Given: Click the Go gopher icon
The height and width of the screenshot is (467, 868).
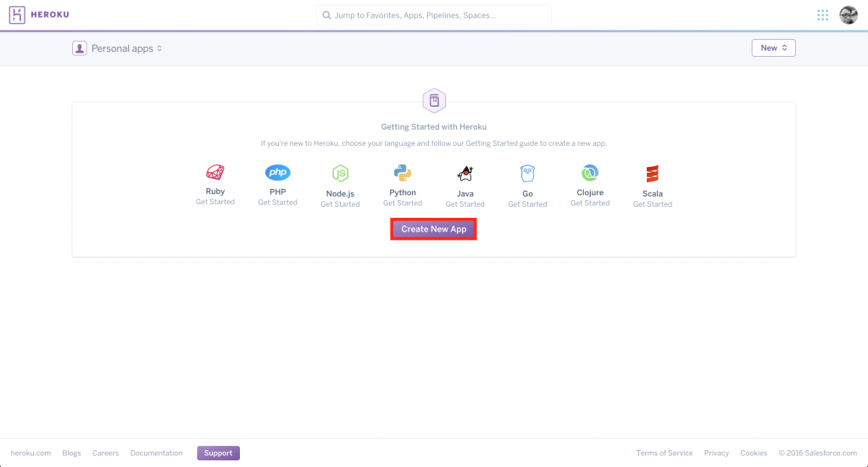Looking at the screenshot, I should click(x=527, y=174).
